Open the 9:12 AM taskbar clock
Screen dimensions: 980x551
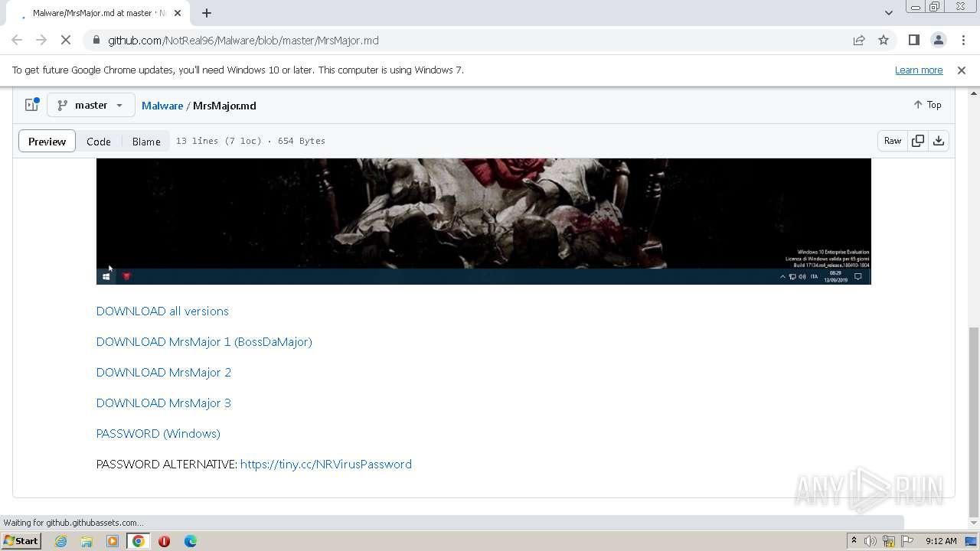tap(941, 541)
